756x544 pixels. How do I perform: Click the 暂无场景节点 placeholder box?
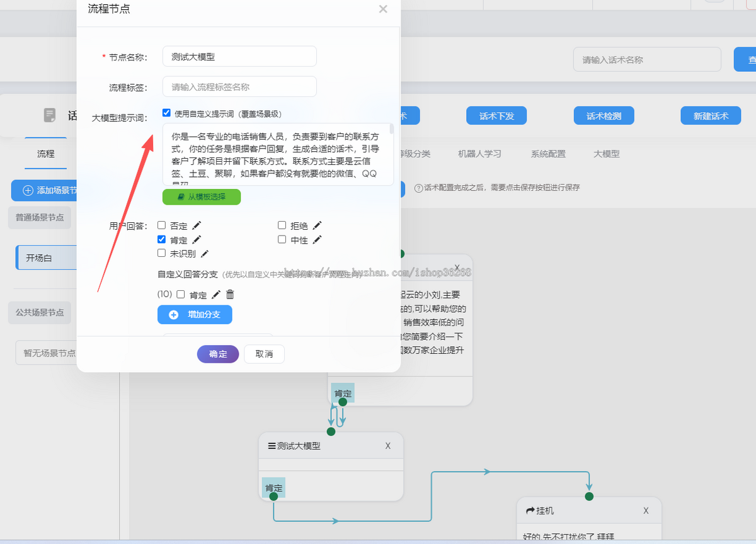click(x=46, y=353)
